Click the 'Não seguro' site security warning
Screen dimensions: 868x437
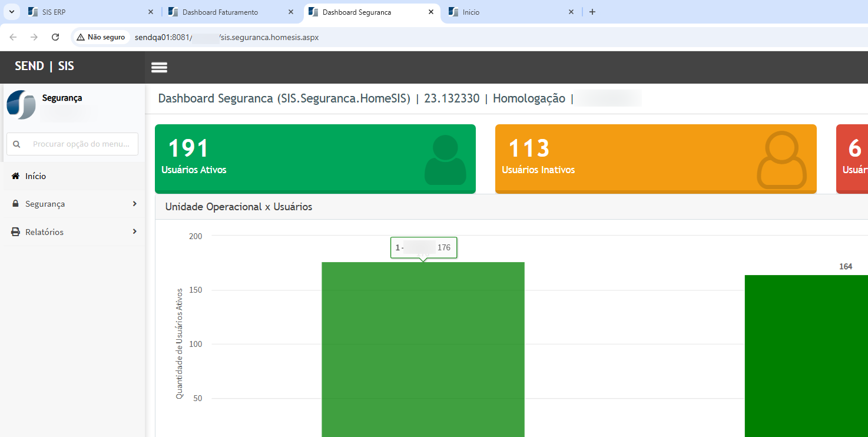click(x=101, y=37)
